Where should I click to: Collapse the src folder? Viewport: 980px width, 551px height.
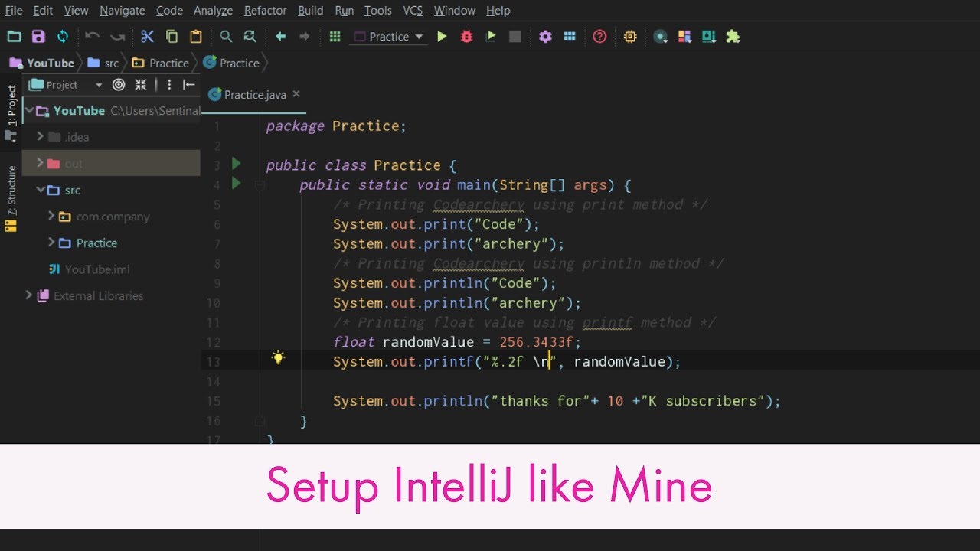[x=41, y=190]
